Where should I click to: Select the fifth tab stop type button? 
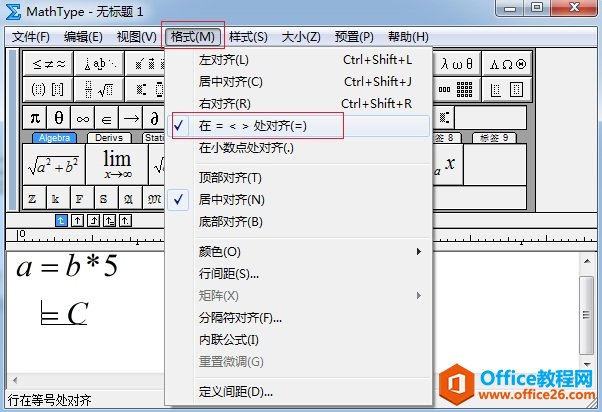125,220
